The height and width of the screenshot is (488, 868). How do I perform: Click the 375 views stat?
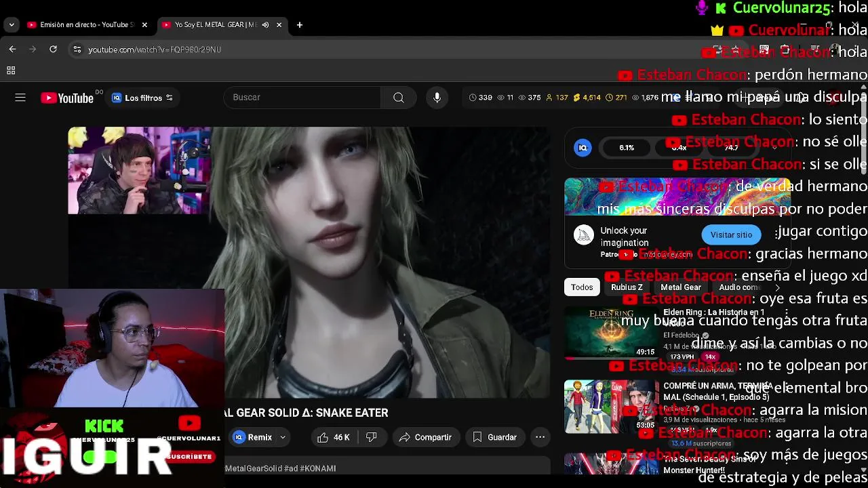pos(530,98)
